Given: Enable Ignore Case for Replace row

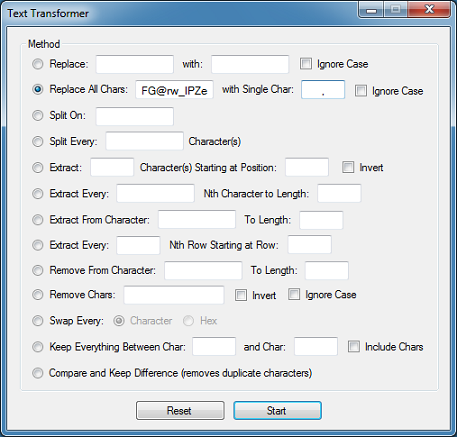Looking at the screenshot, I should click(x=306, y=64).
